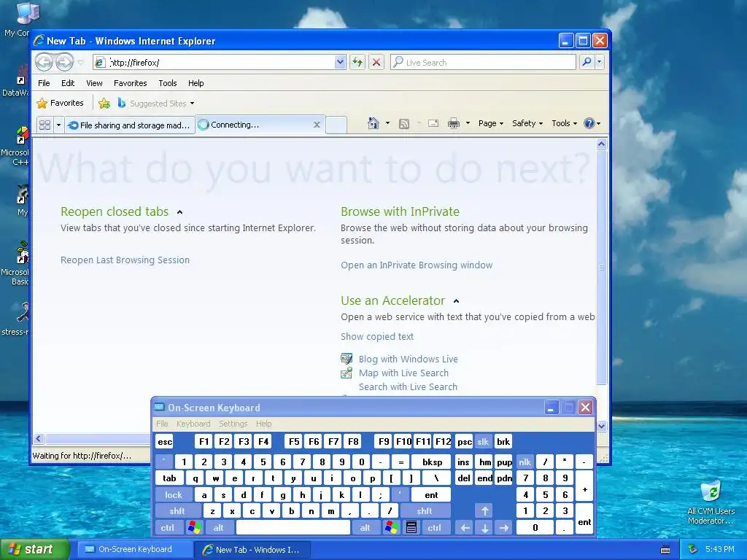Click the left Windows logo key on keyboard
The image size is (747, 560).
(x=194, y=528)
